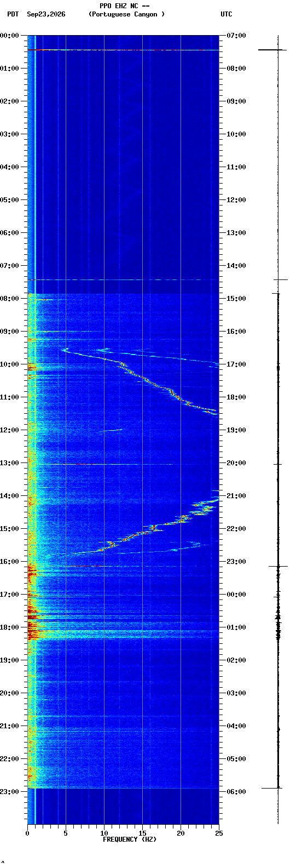302x868 pixels.
Task: Click the station title PPO EHZ NC --
Action: [125, 5]
